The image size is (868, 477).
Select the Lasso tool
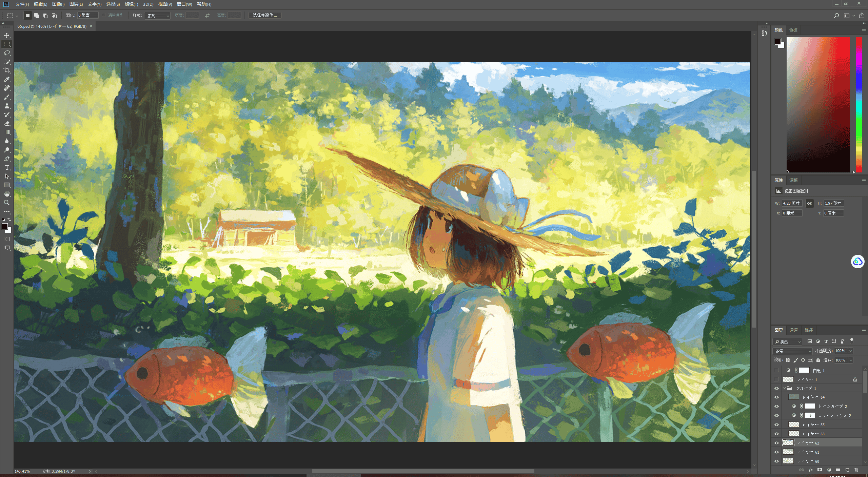click(7, 53)
